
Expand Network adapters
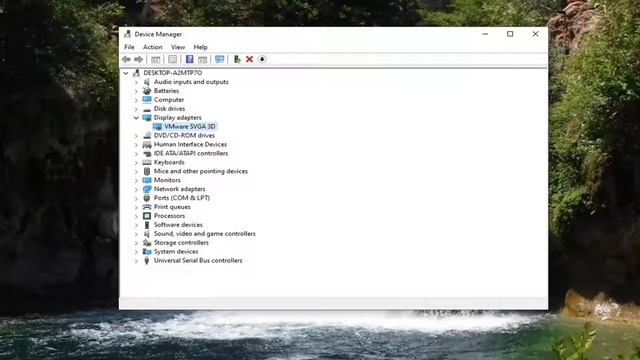pyautogui.click(x=136, y=189)
